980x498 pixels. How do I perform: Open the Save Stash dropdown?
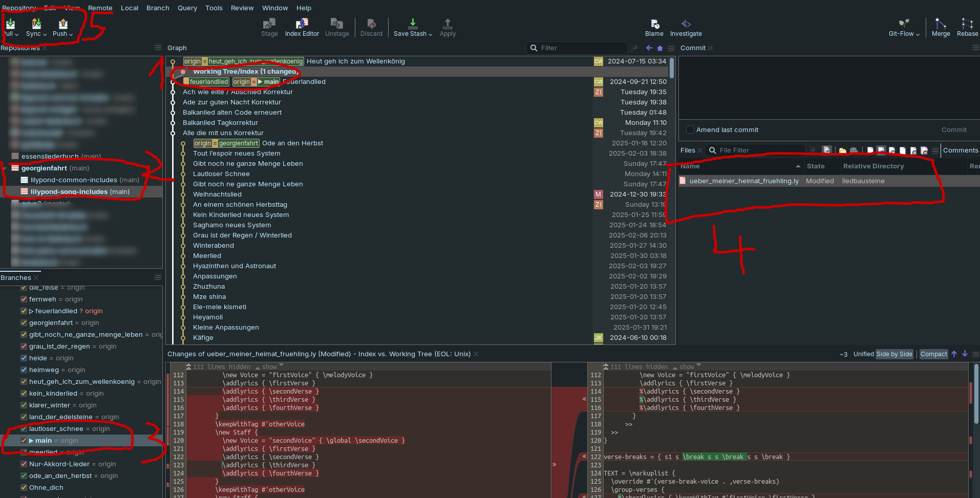point(430,34)
